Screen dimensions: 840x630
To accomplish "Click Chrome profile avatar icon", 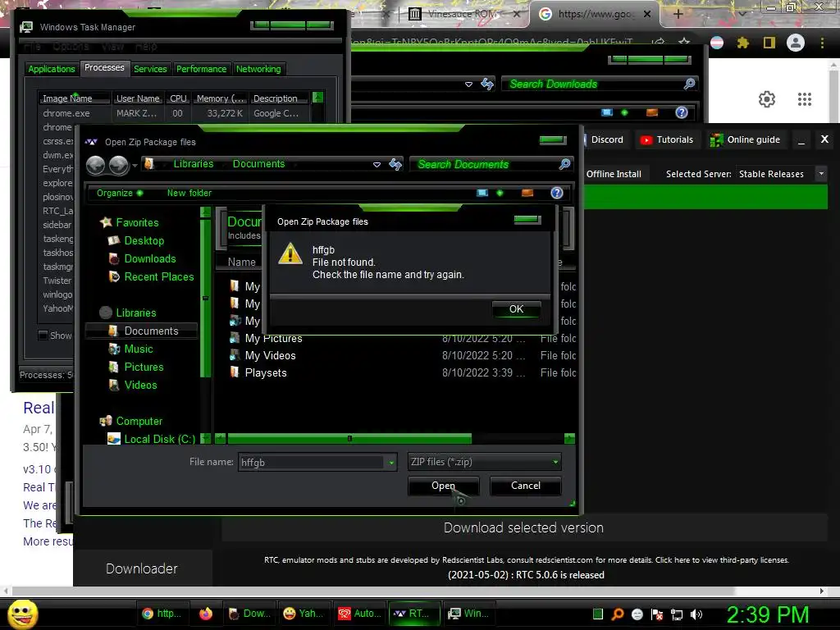I will [796, 43].
